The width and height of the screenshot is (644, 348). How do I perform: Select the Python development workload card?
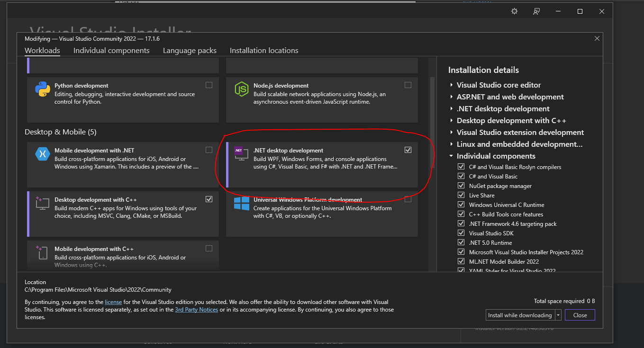[x=123, y=100]
